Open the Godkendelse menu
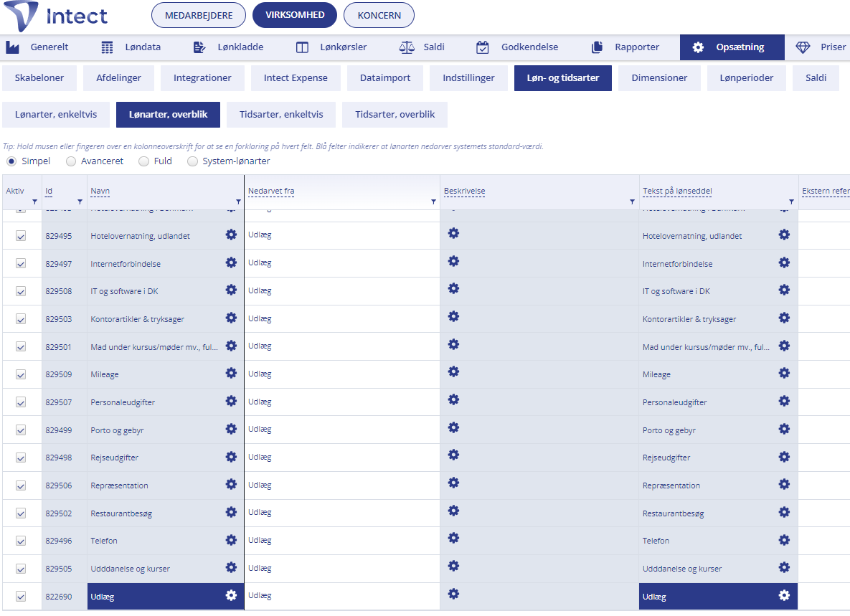The height and width of the screenshot is (616, 850). [x=517, y=47]
